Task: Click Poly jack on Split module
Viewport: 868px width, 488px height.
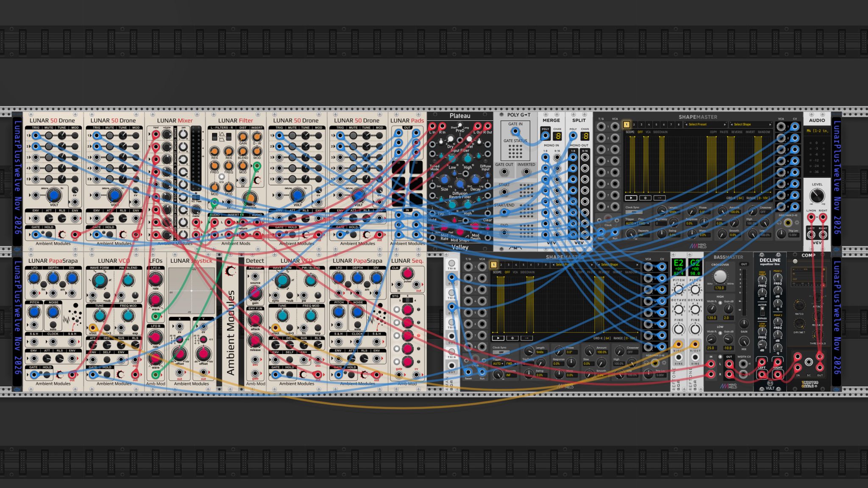Action: coord(573,136)
